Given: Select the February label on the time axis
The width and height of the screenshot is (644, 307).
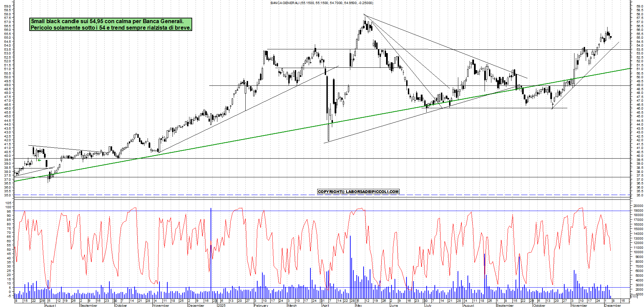Looking at the screenshot, I should pos(261,305).
